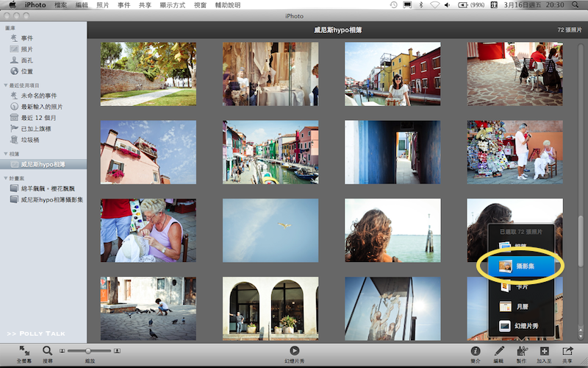Collapse the 最近使用項目 section triangle
This screenshot has width=588, height=368.
[5, 85]
